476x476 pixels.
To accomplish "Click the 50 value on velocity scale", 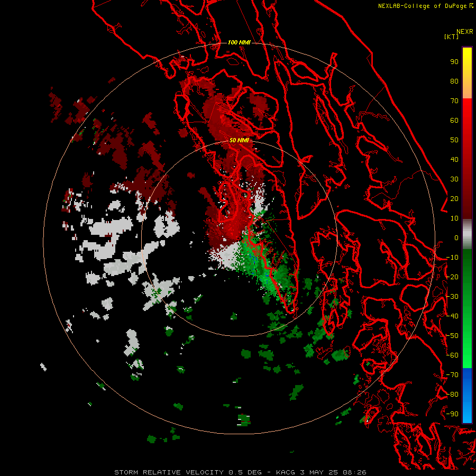I will pyautogui.click(x=454, y=140).
